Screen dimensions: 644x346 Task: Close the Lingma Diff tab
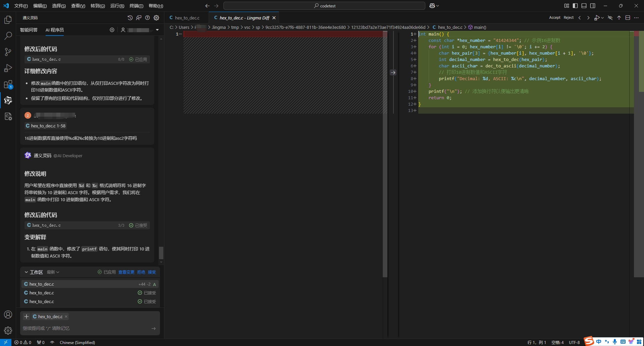pyautogui.click(x=274, y=18)
